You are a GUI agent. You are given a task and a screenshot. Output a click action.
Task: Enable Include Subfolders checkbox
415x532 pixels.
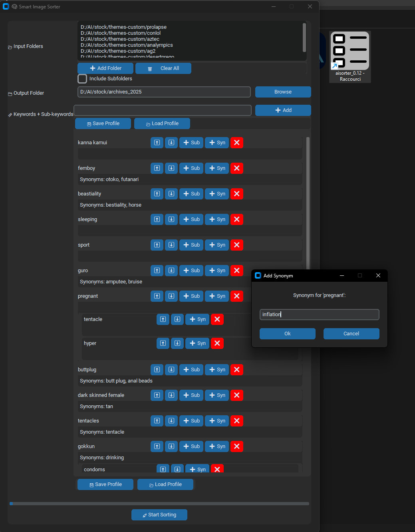(82, 79)
